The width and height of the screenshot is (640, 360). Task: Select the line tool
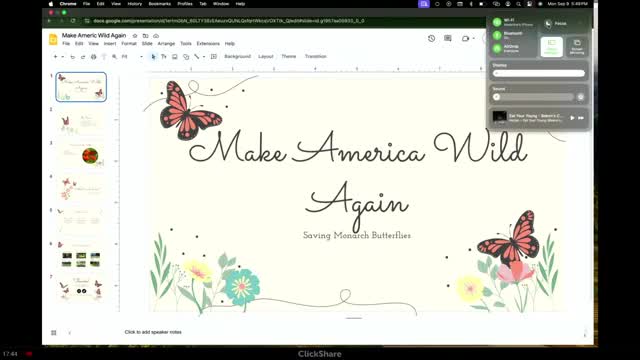coord(197,57)
